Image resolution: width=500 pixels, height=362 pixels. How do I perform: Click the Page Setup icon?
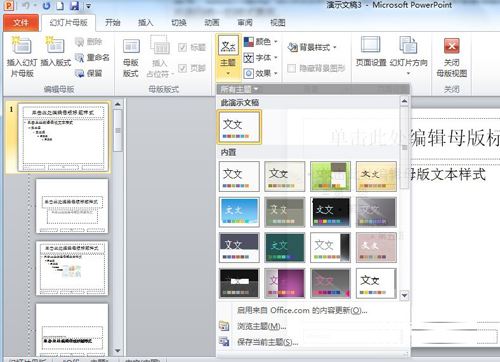[370, 45]
